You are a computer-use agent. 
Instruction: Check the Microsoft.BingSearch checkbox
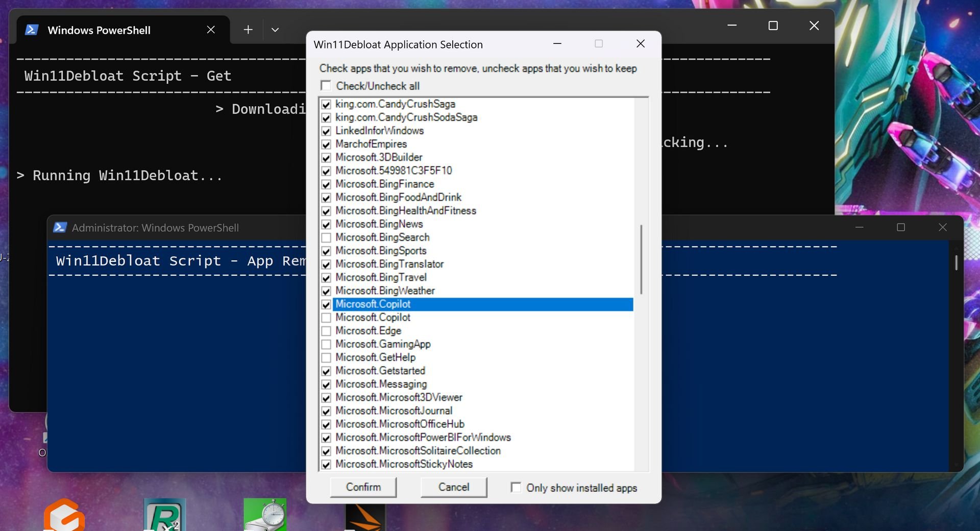coord(326,238)
